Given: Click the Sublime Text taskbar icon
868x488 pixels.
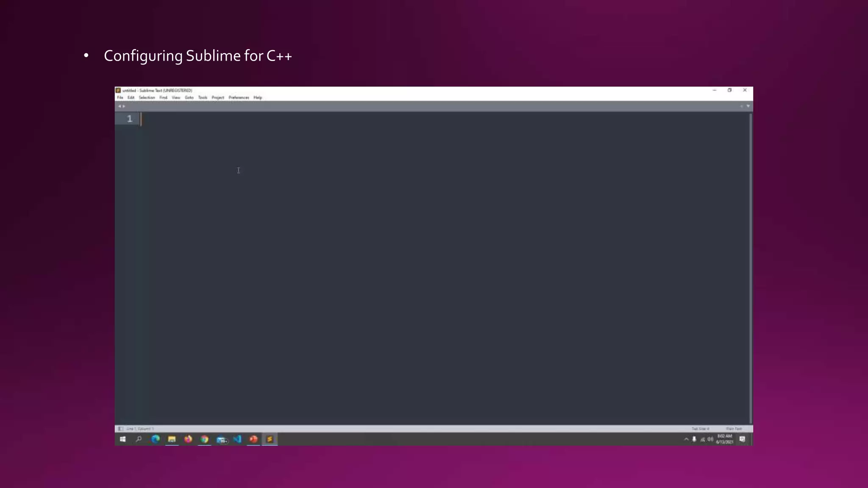Looking at the screenshot, I should click(x=270, y=439).
